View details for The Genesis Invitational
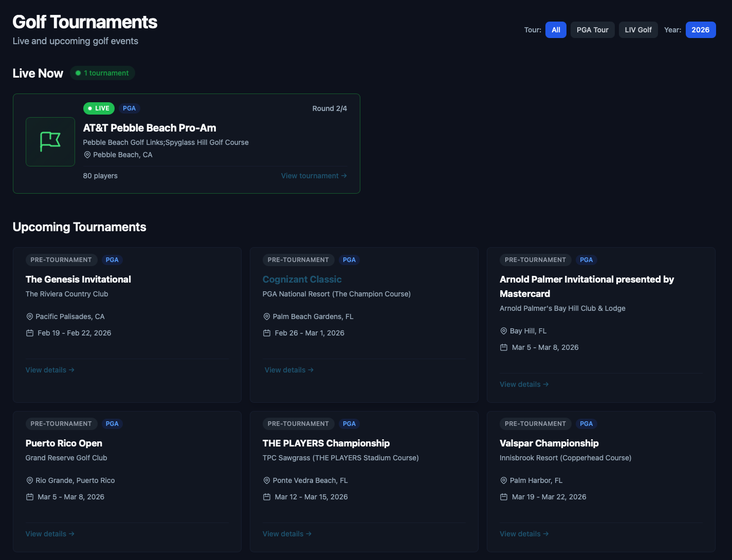Image resolution: width=732 pixels, height=560 pixels. pos(50,370)
